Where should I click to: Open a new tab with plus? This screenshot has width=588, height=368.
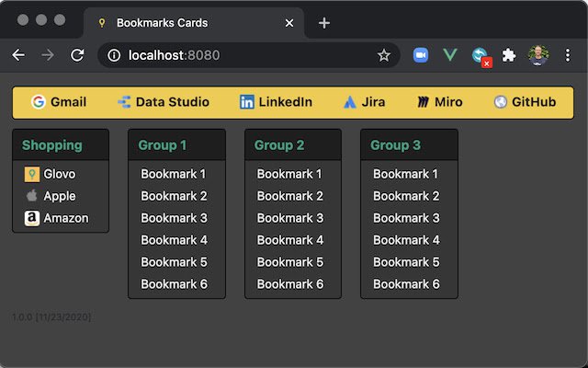[x=324, y=23]
